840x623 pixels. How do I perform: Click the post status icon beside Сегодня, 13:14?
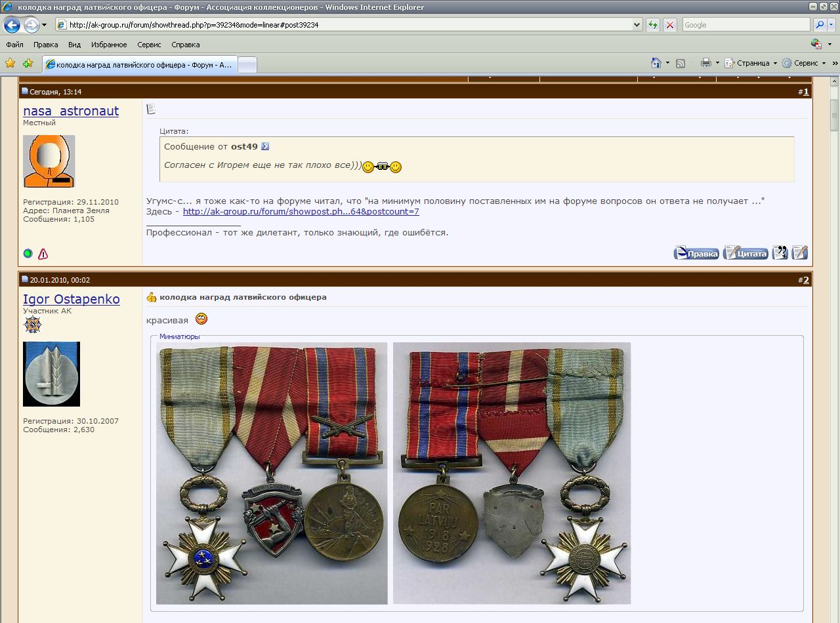click(25, 92)
